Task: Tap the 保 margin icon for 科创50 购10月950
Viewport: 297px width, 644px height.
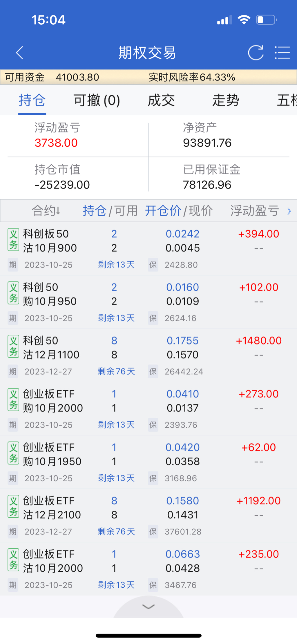Action: point(153,318)
